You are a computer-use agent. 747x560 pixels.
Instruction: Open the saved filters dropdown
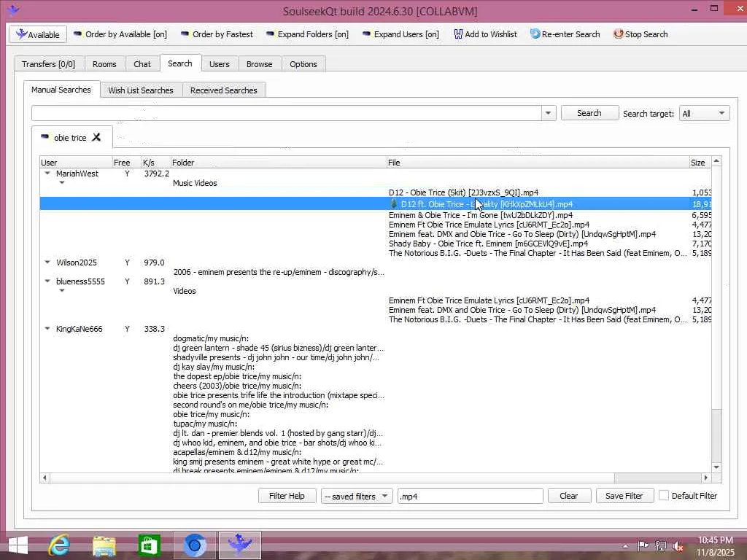click(357, 496)
